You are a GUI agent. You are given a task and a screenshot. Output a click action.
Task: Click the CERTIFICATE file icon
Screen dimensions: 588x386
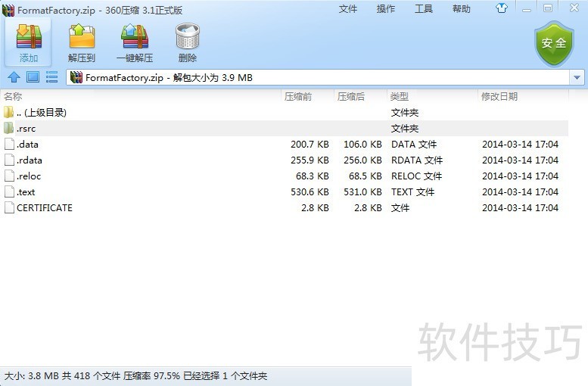click(x=9, y=207)
